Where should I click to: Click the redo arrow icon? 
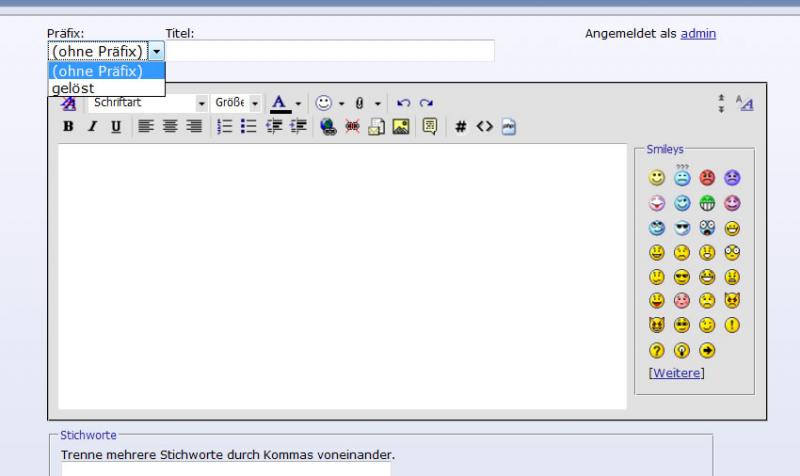coord(426,103)
